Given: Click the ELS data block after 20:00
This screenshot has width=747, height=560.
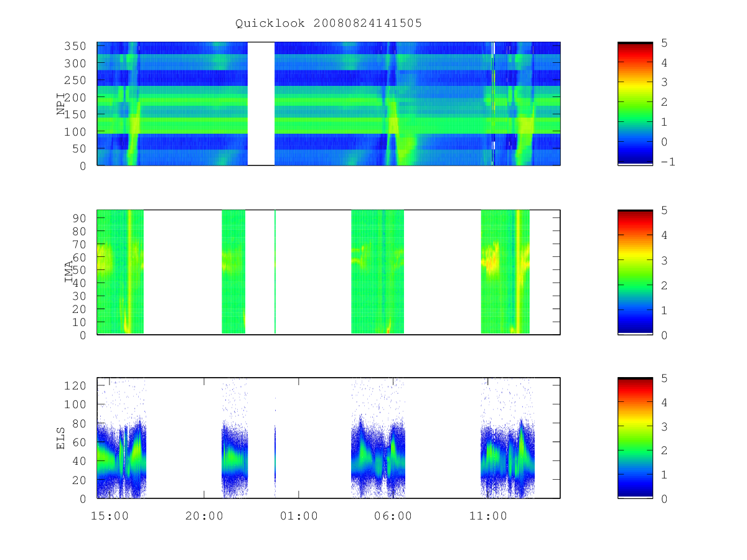Looking at the screenshot, I should (x=235, y=438).
